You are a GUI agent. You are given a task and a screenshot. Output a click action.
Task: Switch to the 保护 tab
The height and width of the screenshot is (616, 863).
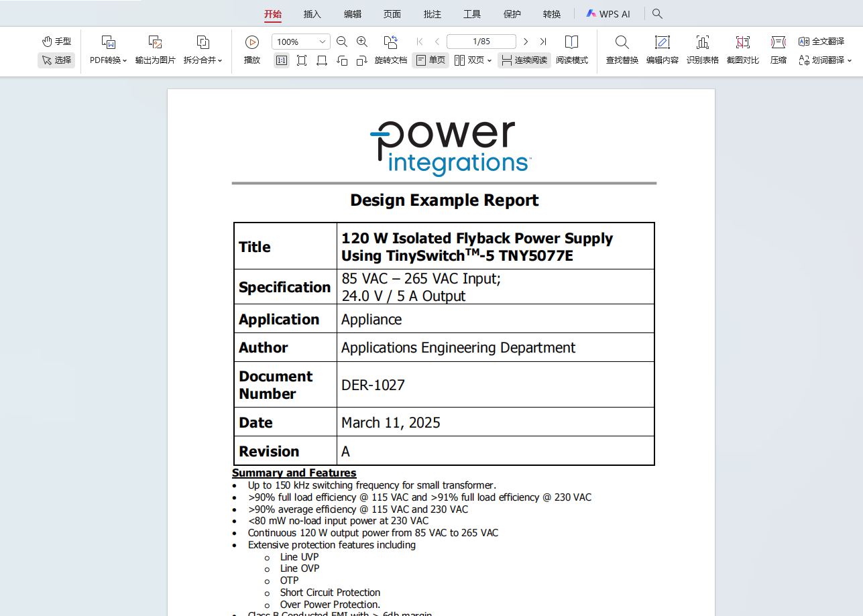(x=512, y=14)
